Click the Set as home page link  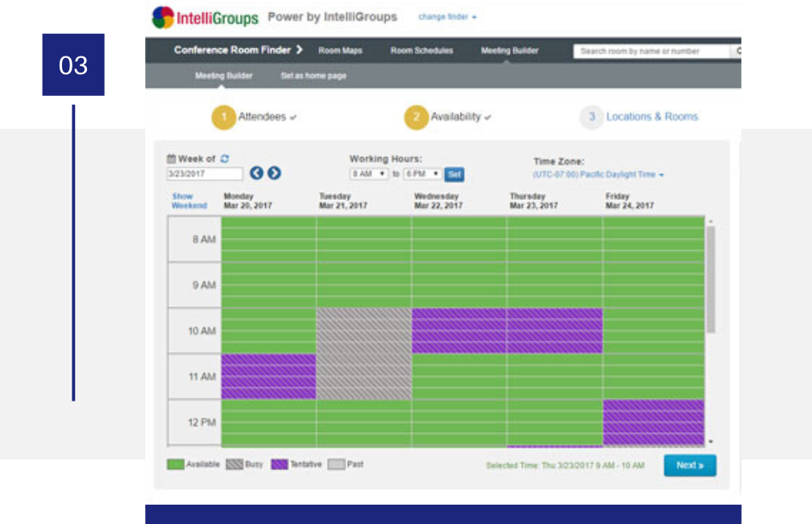click(x=313, y=76)
